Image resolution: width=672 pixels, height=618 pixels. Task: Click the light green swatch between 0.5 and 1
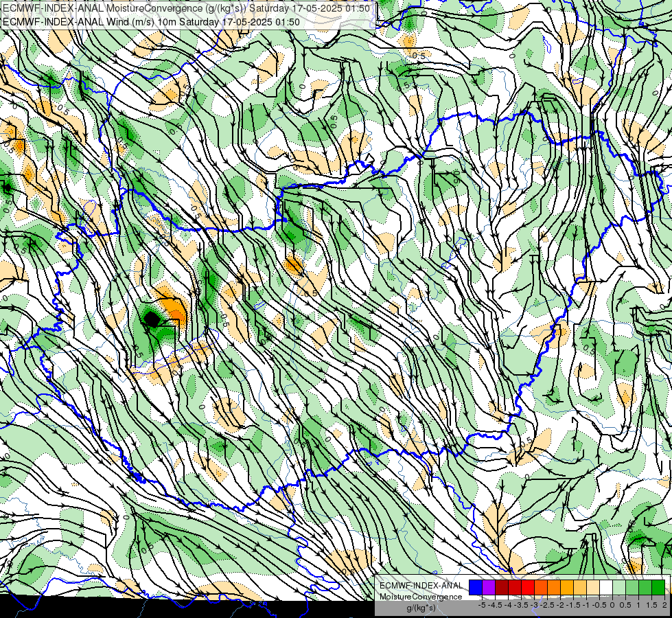(632, 587)
